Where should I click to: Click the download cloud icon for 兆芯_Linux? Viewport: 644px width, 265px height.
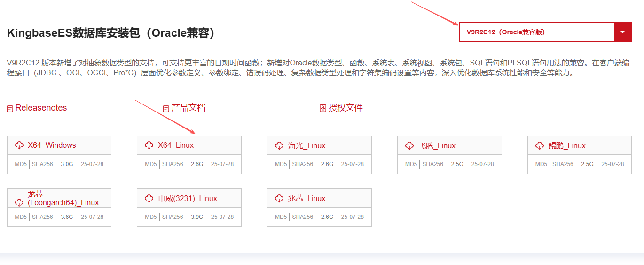[279, 198]
